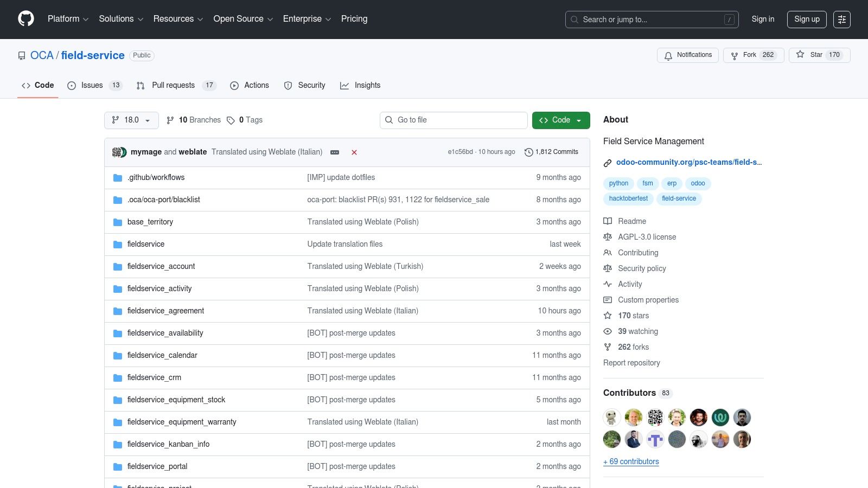This screenshot has width=868, height=488.
Task: Click the Sign up button
Action: [807, 20]
